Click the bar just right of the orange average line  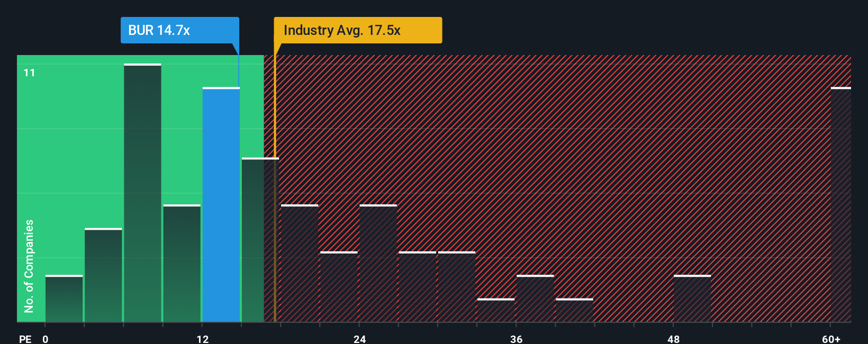point(300,263)
